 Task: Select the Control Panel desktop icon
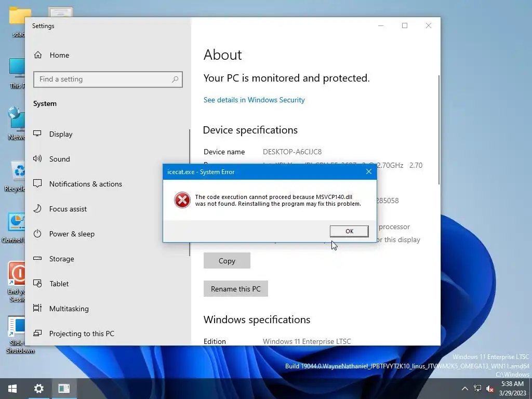14,228
